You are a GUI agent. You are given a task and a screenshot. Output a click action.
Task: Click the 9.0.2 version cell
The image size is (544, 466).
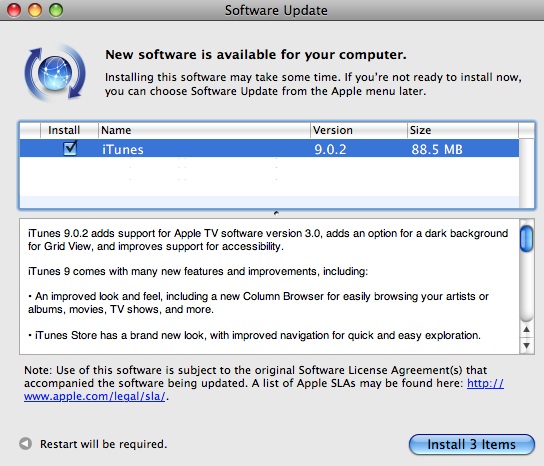tap(330, 150)
